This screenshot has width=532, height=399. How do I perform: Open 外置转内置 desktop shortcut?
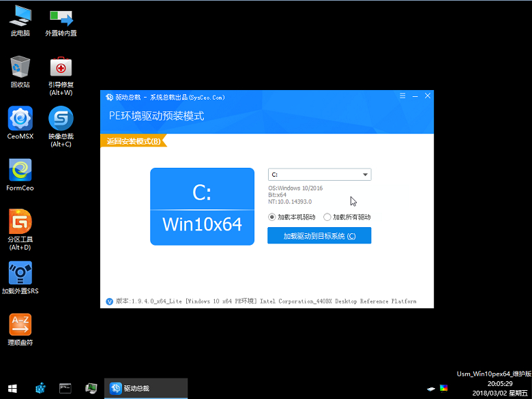point(61,16)
